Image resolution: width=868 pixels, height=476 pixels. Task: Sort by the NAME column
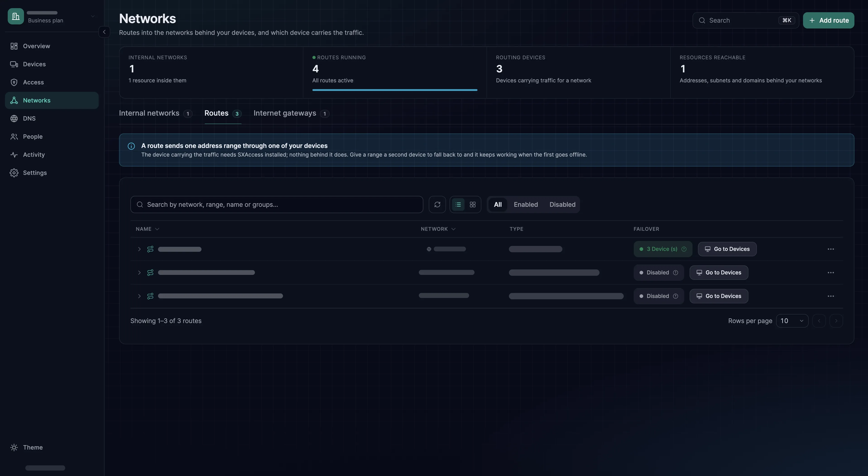(x=147, y=229)
